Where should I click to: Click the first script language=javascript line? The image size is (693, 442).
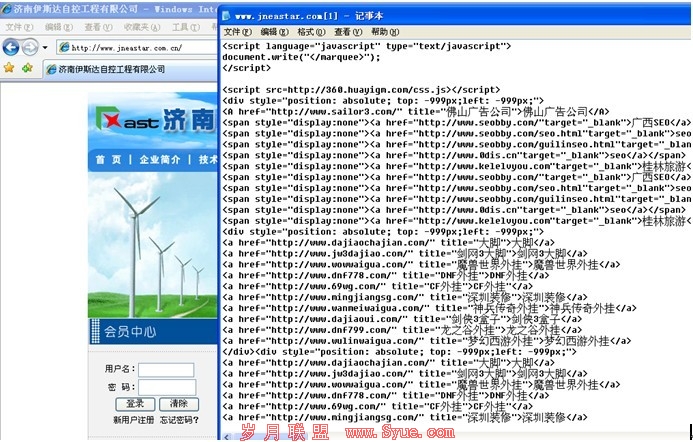click(366, 46)
